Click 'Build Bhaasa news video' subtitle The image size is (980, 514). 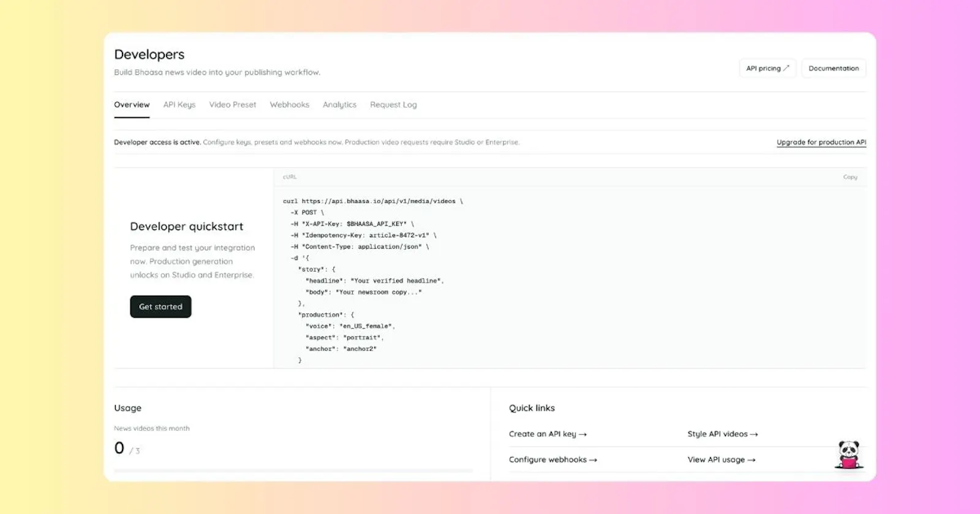pos(217,72)
